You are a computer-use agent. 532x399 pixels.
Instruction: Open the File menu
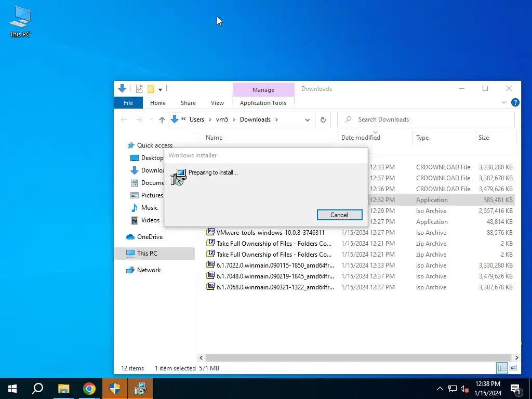[x=128, y=103]
